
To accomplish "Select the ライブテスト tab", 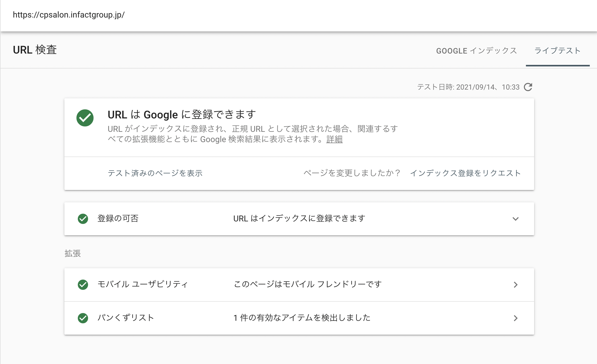I will pyautogui.click(x=558, y=51).
